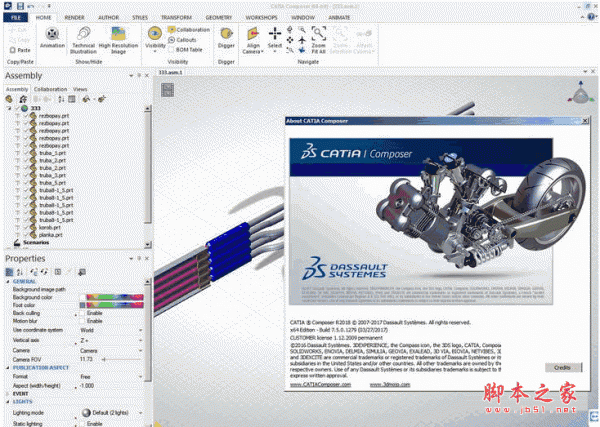Click the view compass in the viewport corner

click(x=580, y=93)
